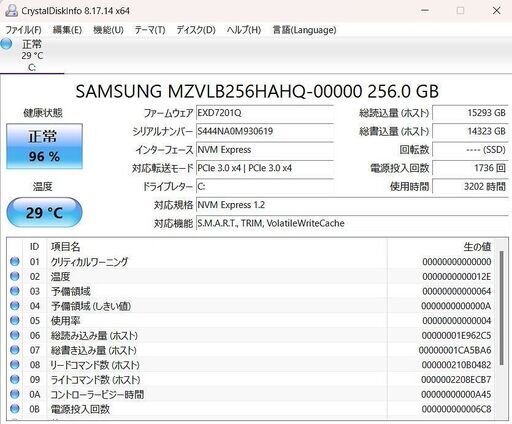Click the ---- (SSD) rotation rate value
This screenshot has width=512, height=424.
tap(470, 150)
